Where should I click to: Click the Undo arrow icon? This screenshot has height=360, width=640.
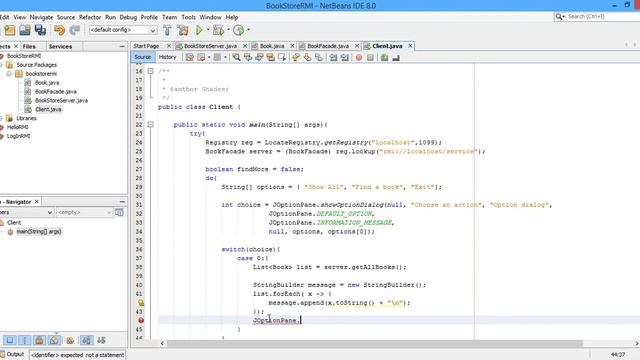[x=60, y=30]
